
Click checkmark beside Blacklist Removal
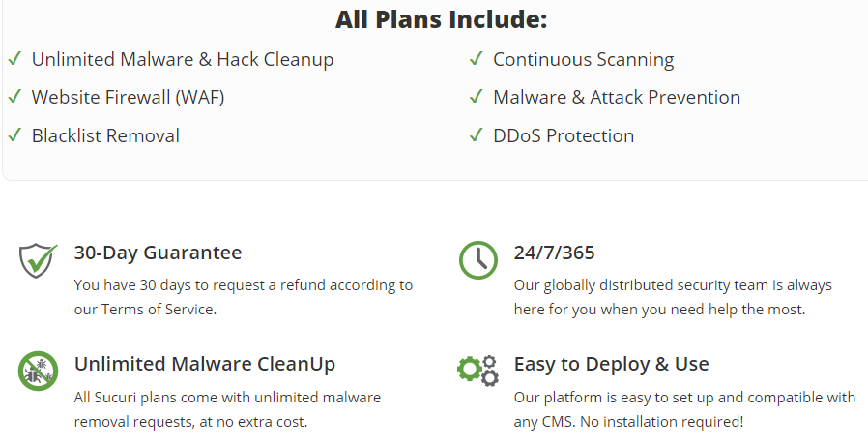[14, 134]
